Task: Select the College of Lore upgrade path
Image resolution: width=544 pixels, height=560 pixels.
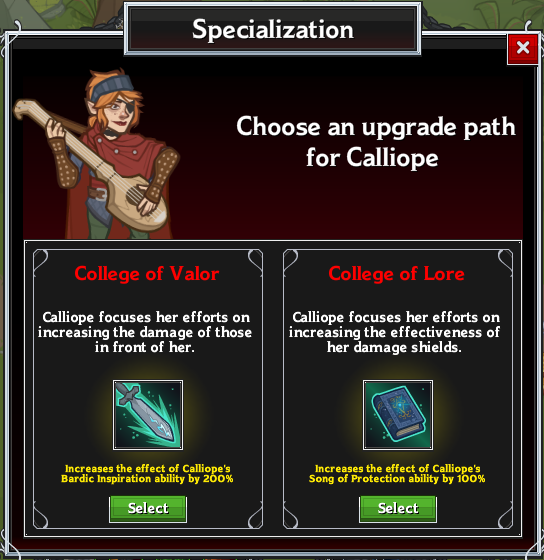Action: [x=398, y=509]
